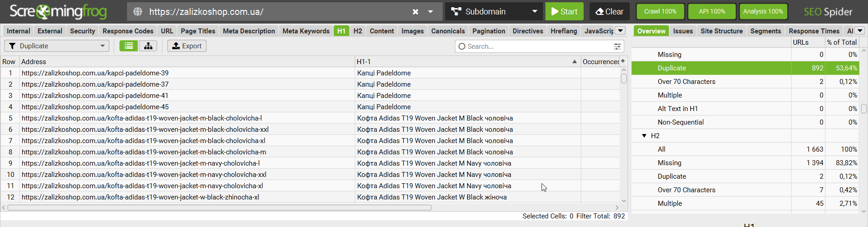Clear the crawl data
Viewport: 868px width, 227px height.
609,12
